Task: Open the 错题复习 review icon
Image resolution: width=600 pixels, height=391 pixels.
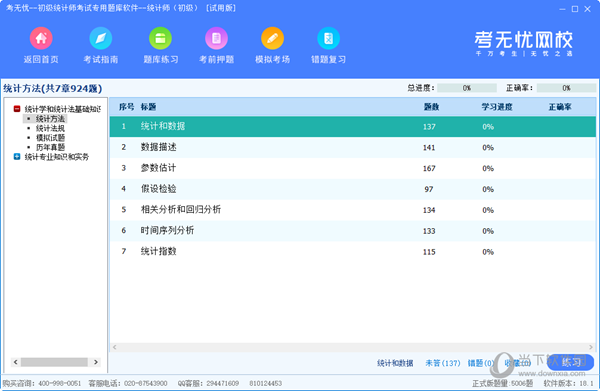Action: 328,38
